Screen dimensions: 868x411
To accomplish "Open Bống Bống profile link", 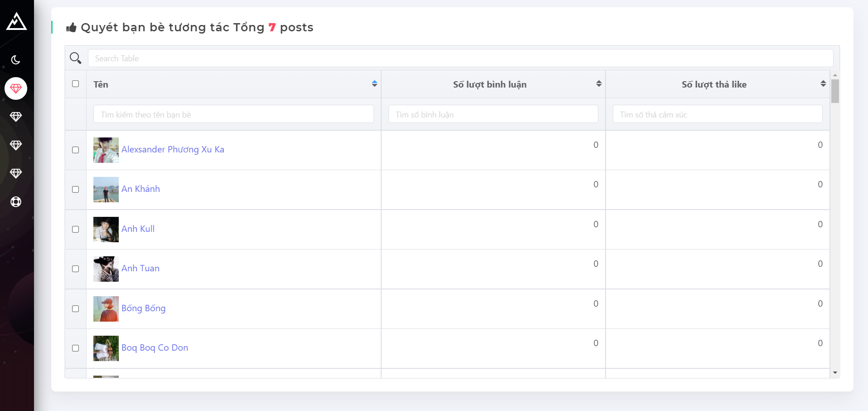I will (x=143, y=308).
